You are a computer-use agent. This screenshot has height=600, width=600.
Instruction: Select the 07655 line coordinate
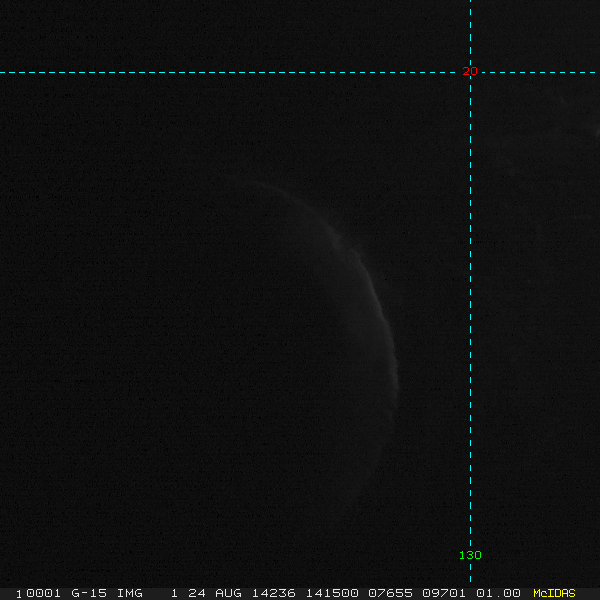point(390,593)
